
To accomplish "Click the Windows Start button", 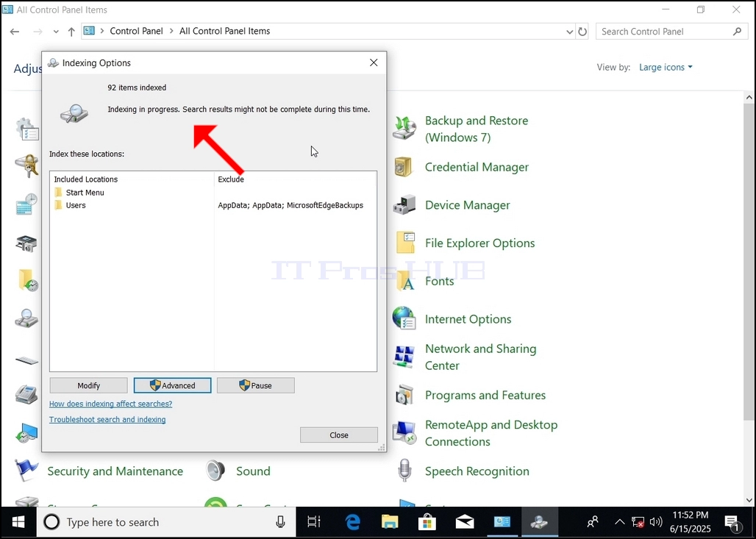I will 18,522.
